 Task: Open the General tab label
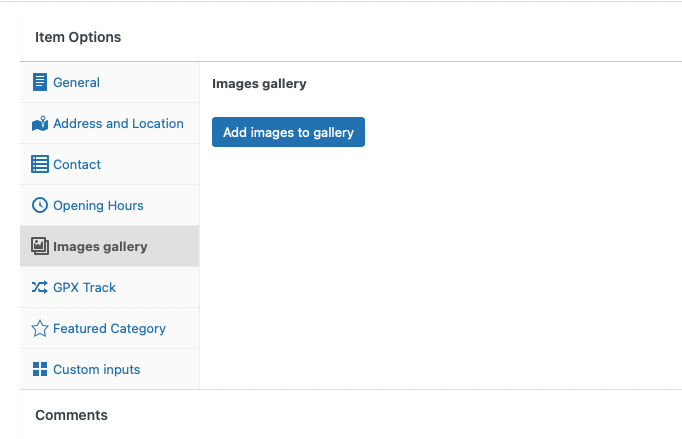tap(76, 82)
